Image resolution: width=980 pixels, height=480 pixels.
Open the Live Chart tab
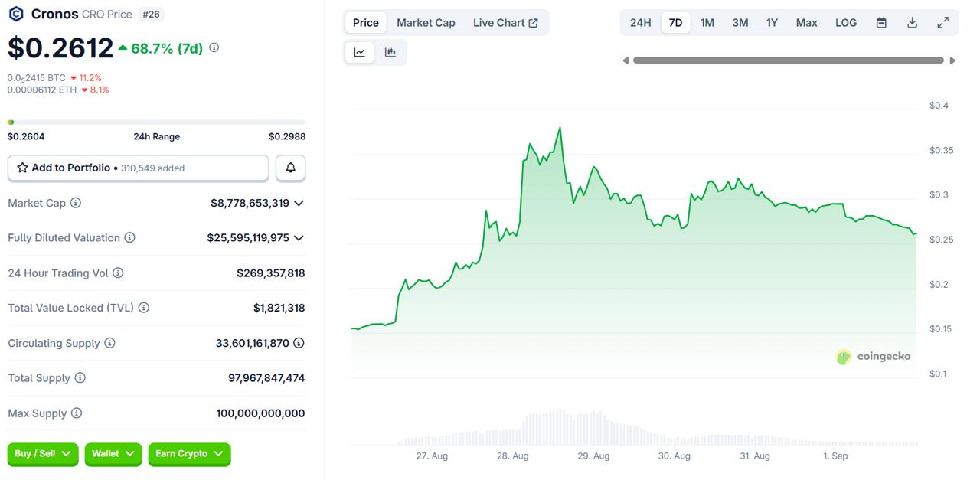505,23
